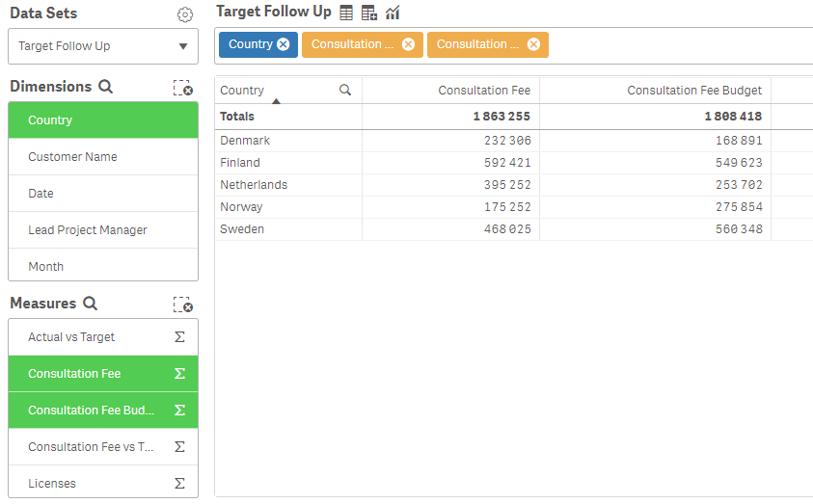The image size is (813, 504).
Task: Click the Data Sets heading
Action: [43, 13]
